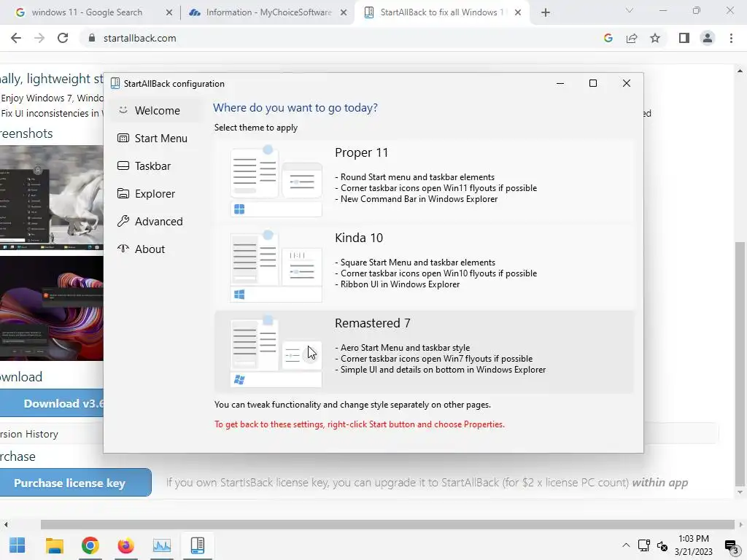Click the Explorer folder sidebar icon
The image size is (747, 560).
coord(123,193)
